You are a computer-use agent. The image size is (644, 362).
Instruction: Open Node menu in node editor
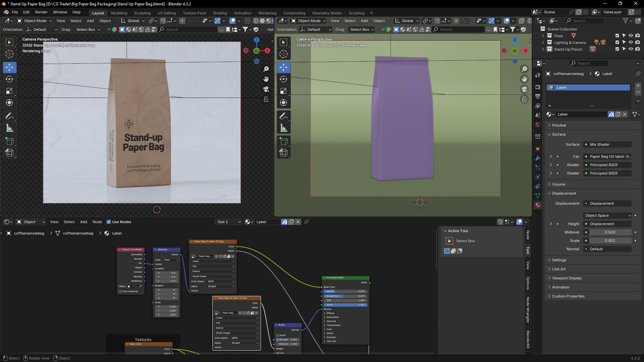97,222
